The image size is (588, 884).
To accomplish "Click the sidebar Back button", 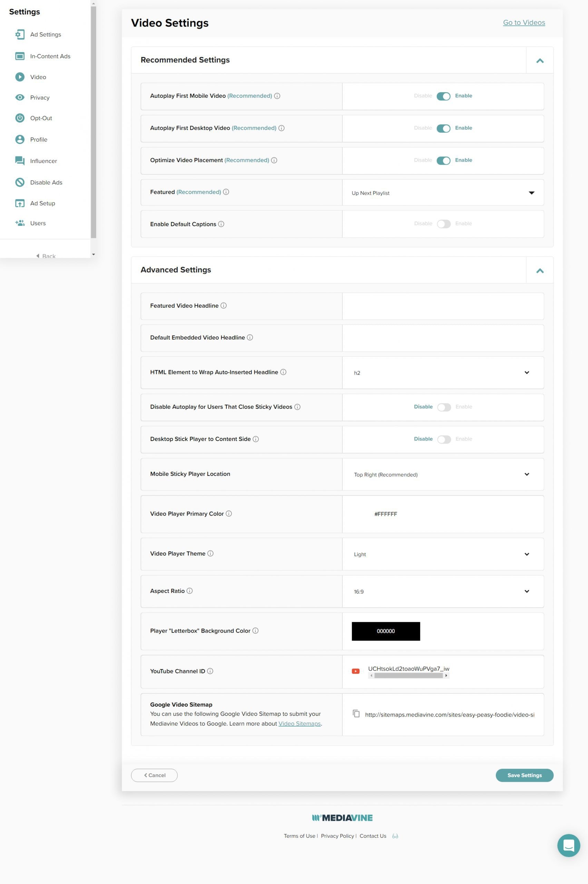I will (46, 256).
